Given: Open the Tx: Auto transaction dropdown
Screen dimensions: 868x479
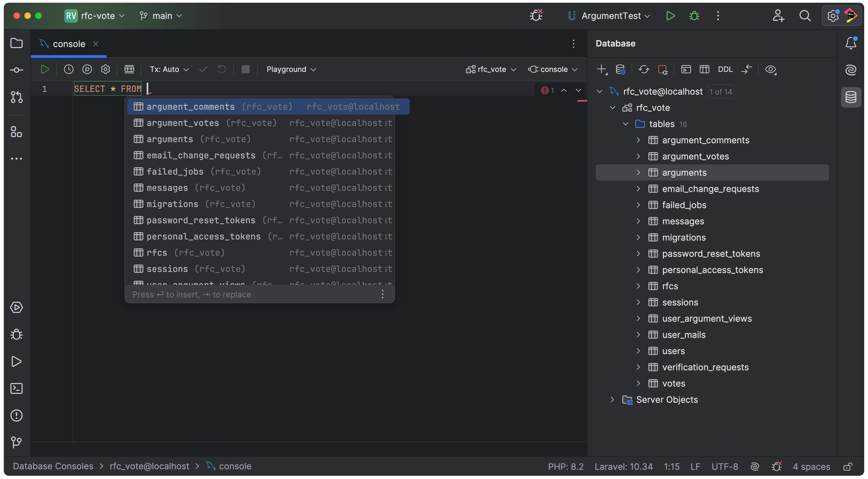Looking at the screenshot, I should click(x=169, y=69).
